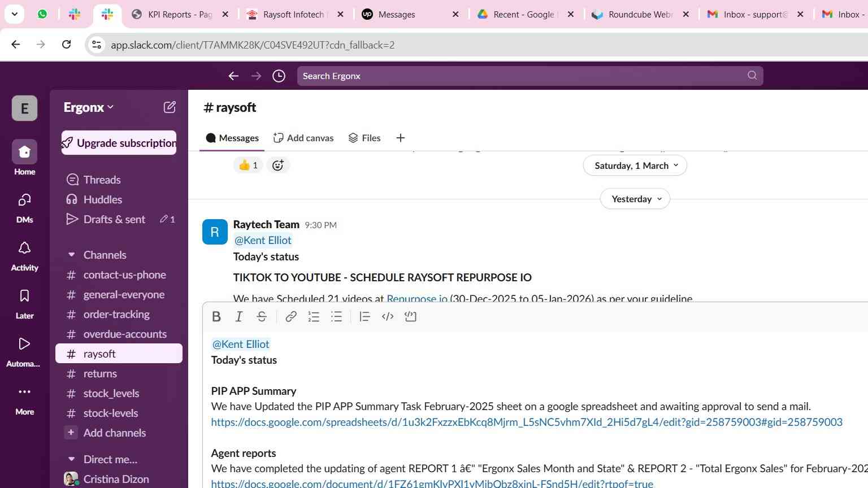Image resolution: width=868 pixels, height=488 pixels.
Task: Select the raysoft channel in sidebar
Action: 119,354
